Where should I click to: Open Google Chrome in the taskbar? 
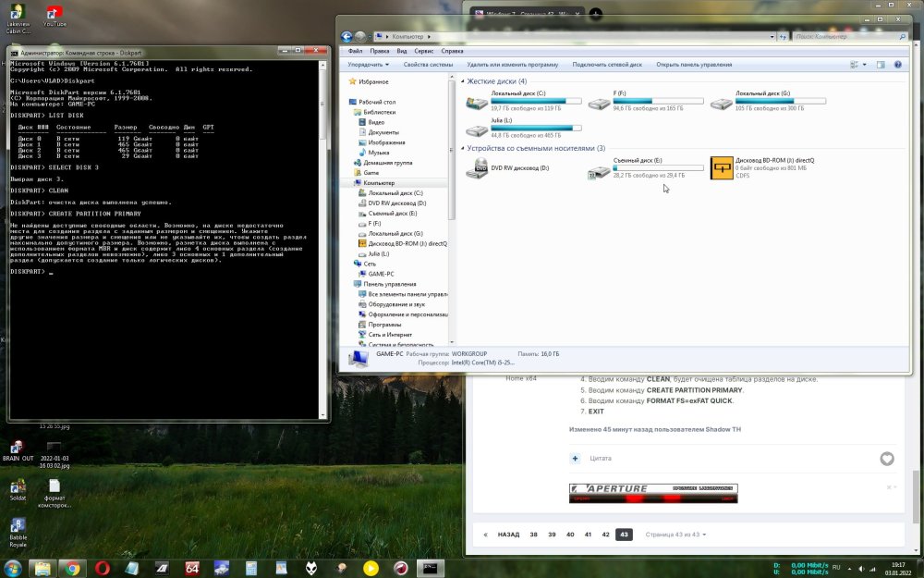coord(71,568)
